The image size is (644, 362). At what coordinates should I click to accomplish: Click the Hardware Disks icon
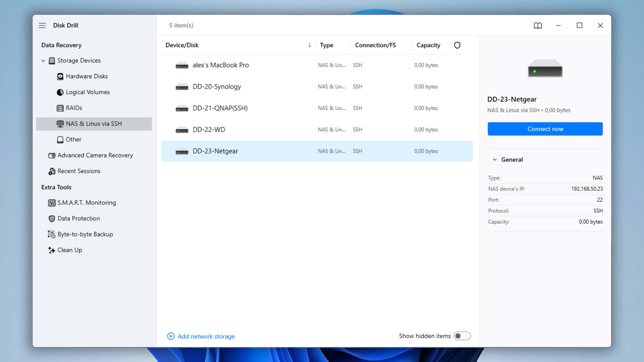(x=60, y=77)
